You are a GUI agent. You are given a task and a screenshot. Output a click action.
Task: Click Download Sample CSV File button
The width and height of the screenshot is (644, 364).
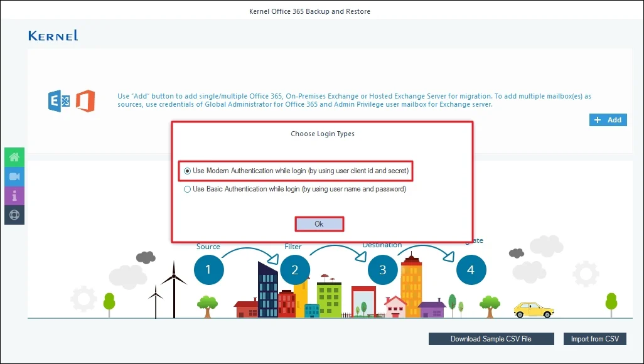(491, 339)
